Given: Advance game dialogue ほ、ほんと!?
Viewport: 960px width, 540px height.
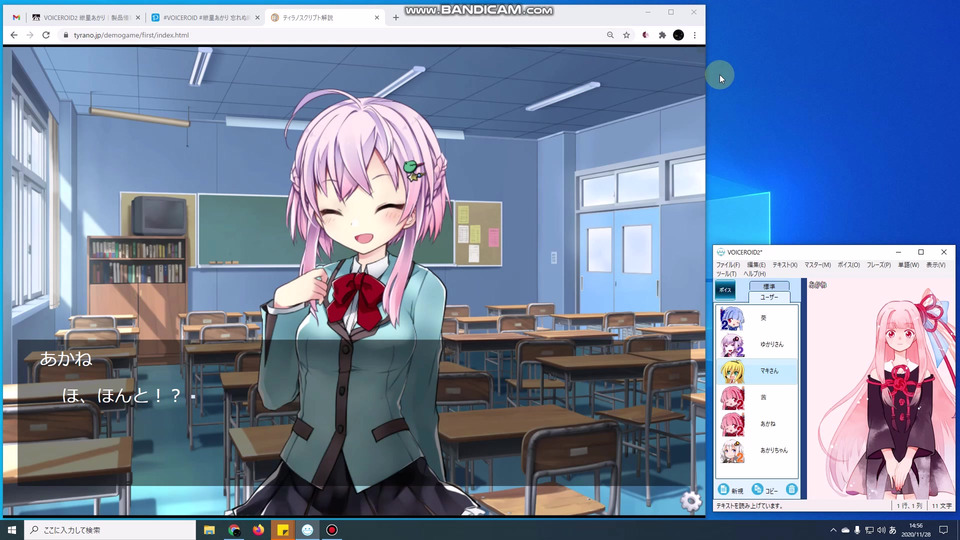Looking at the screenshot, I should [x=121, y=396].
